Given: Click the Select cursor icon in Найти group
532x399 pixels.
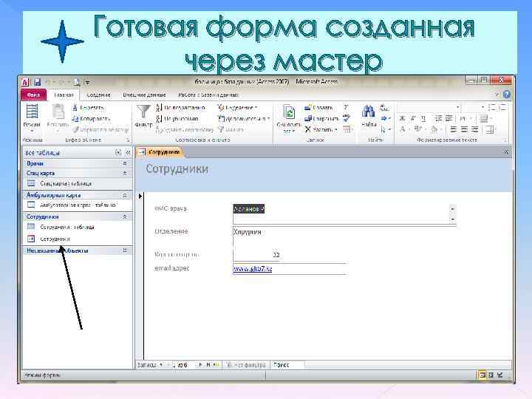Looking at the screenshot, I should (x=385, y=129).
